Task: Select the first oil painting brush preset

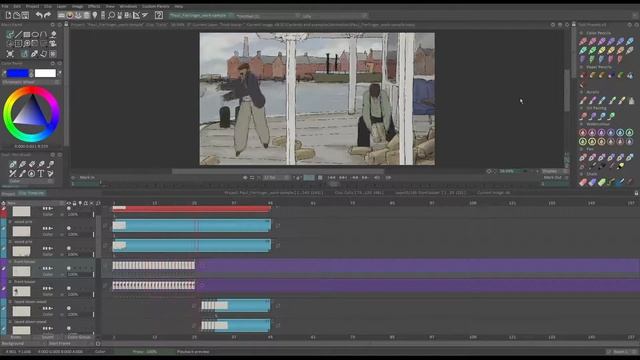Action: tap(583, 116)
